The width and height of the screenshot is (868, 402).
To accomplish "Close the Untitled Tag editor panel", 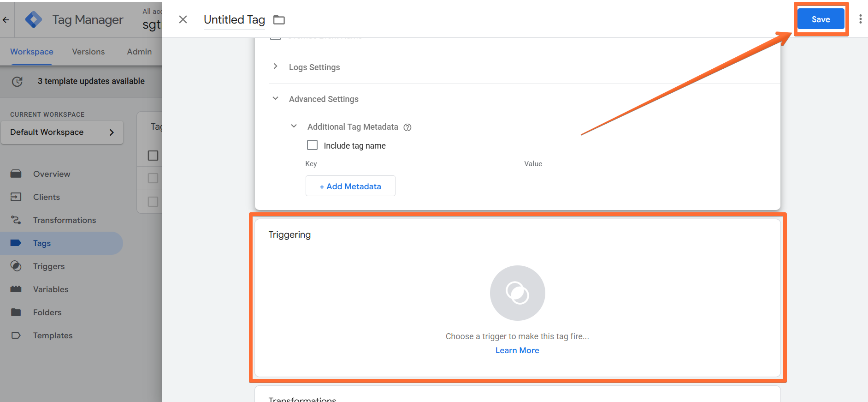I will pos(183,19).
